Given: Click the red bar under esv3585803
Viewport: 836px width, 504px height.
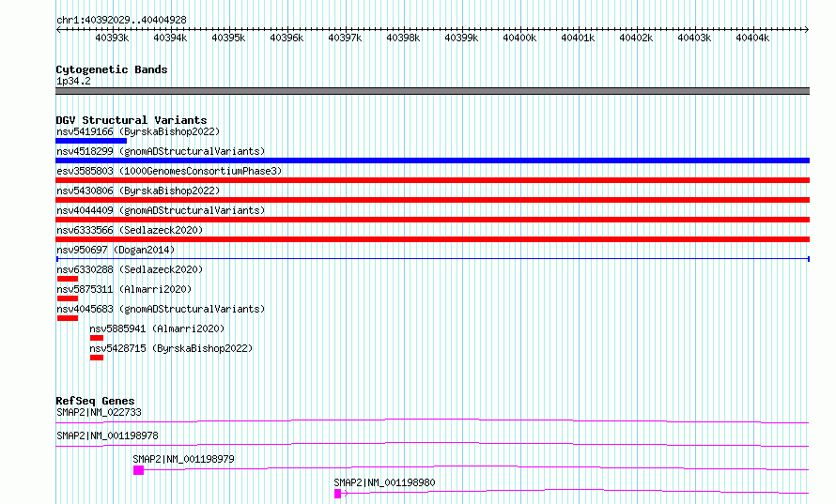Looking at the screenshot, I should click(432, 180).
